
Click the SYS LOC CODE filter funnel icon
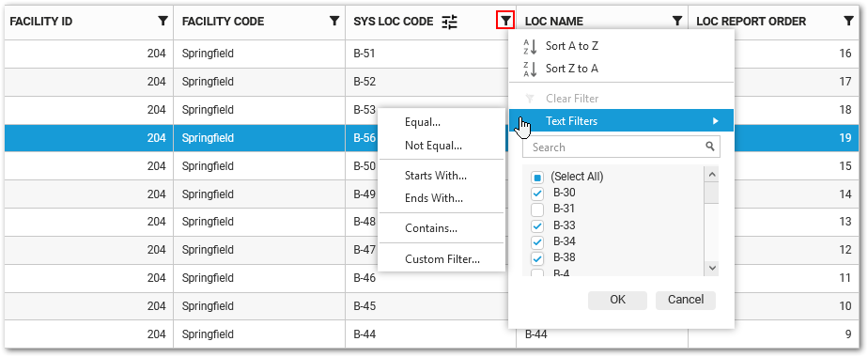click(x=505, y=21)
